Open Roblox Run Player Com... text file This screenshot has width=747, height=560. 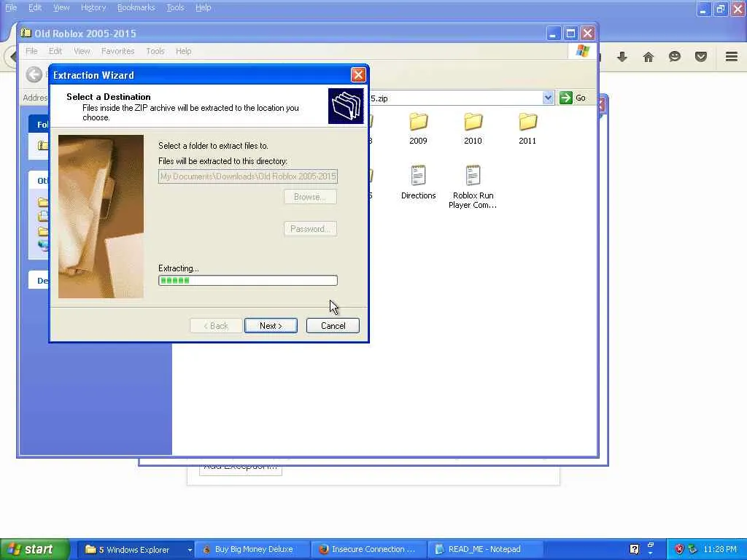point(473,187)
